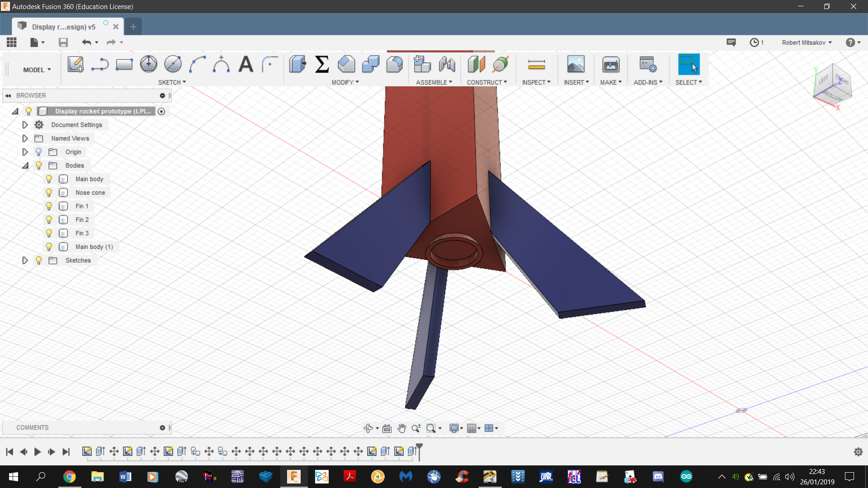Click the Insert Decal image icon
This screenshot has height=488, width=868.
coord(576,64)
